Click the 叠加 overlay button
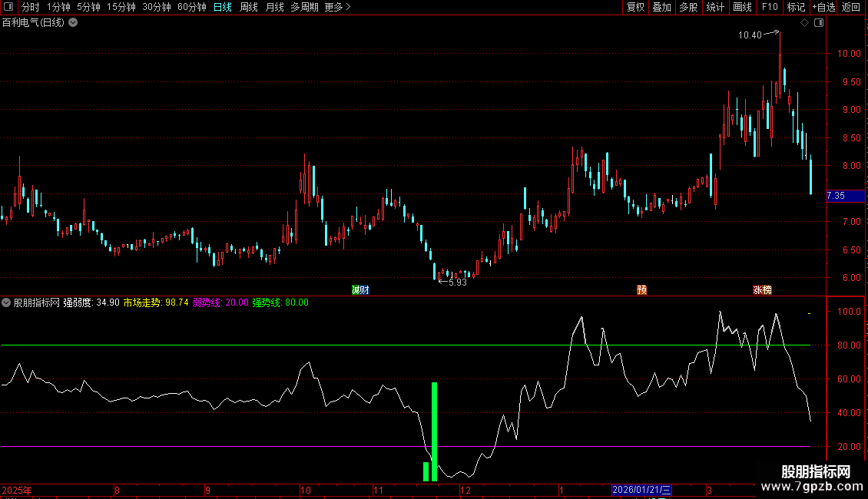The height and width of the screenshot is (499, 868). 661,7
